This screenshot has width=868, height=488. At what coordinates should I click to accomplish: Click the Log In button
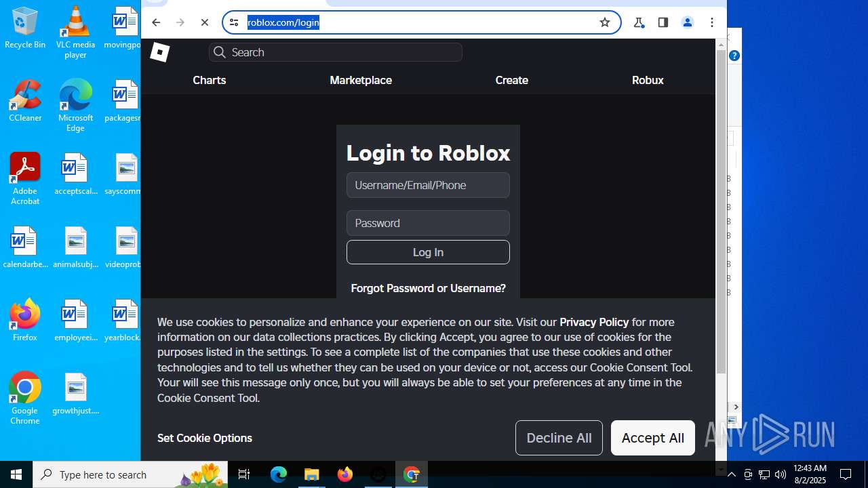428,252
